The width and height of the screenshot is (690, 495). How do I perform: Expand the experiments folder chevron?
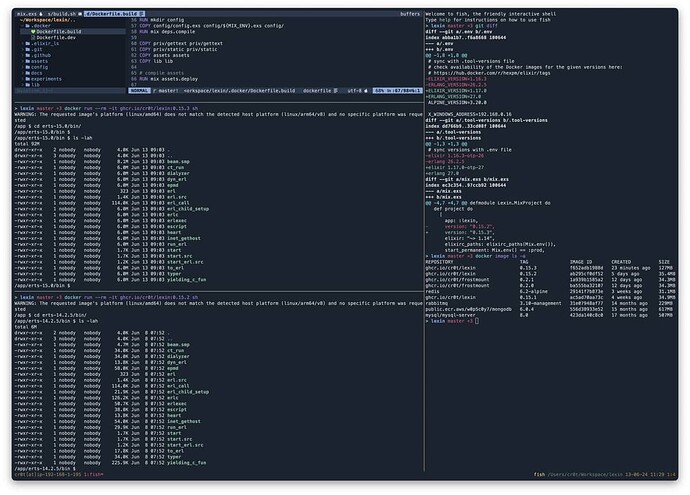pyautogui.click(x=22, y=79)
